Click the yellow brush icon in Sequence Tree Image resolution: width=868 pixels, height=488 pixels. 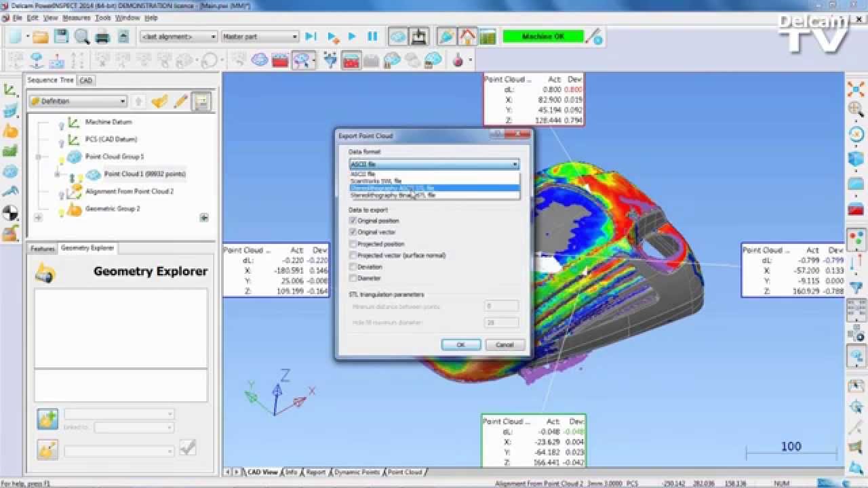tap(159, 102)
